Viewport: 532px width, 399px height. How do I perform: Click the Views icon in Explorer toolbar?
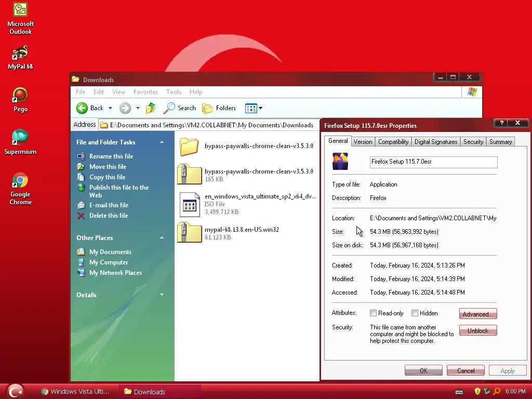click(x=251, y=108)
